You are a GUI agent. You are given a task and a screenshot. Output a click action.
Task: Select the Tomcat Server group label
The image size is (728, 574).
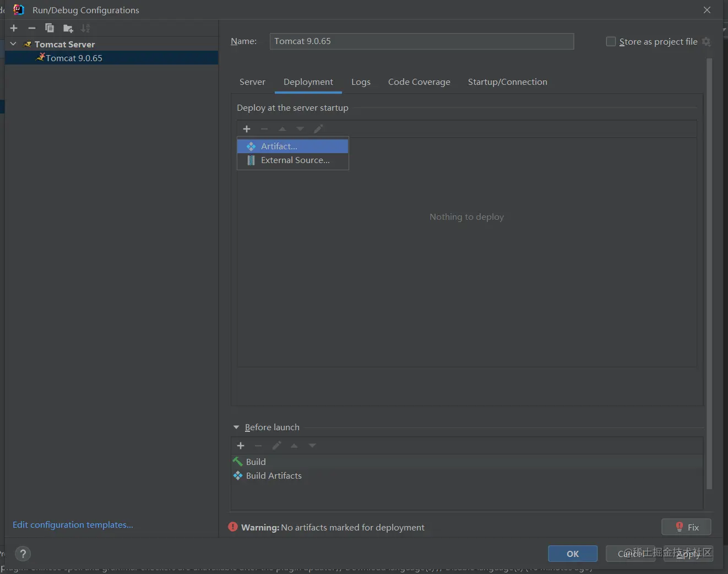(64, 44)
